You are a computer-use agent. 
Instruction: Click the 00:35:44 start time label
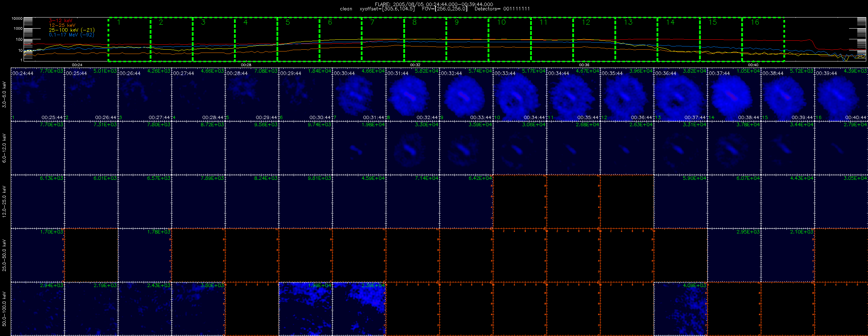pyautogui.click(x=612, y=73)
